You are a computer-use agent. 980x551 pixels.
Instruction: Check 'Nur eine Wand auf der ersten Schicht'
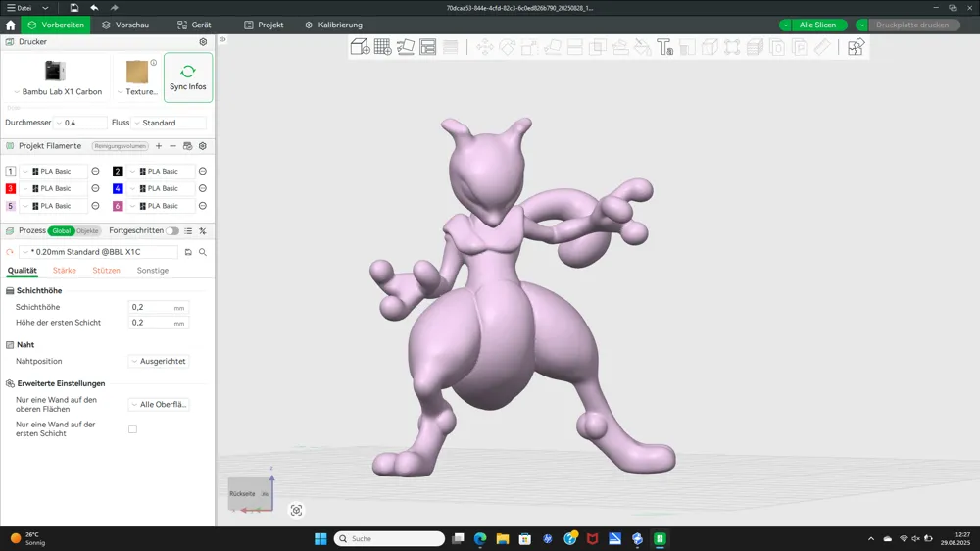click(132, 429)
